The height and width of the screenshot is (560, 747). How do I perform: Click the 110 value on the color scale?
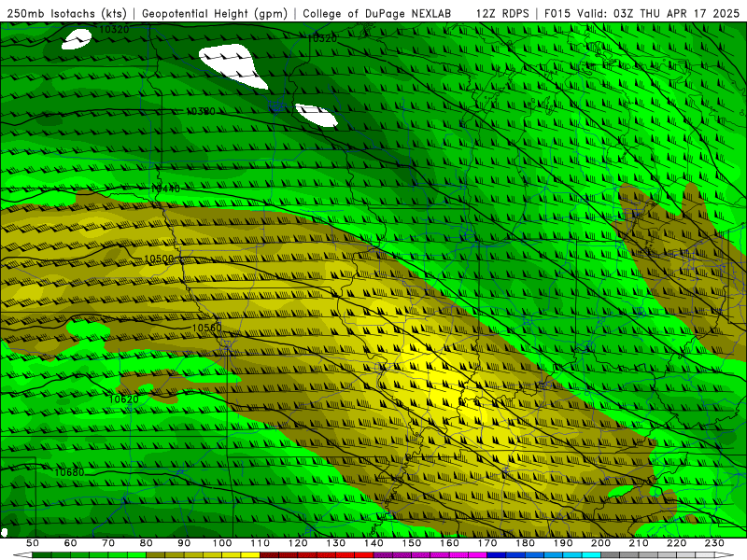click(261, 543)
